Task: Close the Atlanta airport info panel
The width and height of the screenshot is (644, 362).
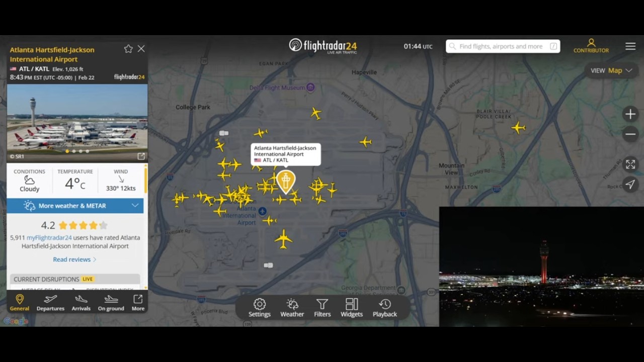Action: tap(141, 49)
